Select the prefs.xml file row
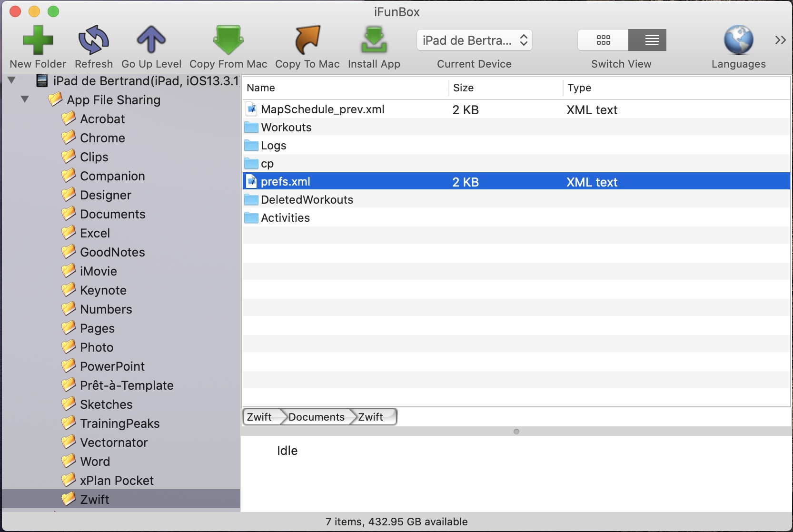 516,182
